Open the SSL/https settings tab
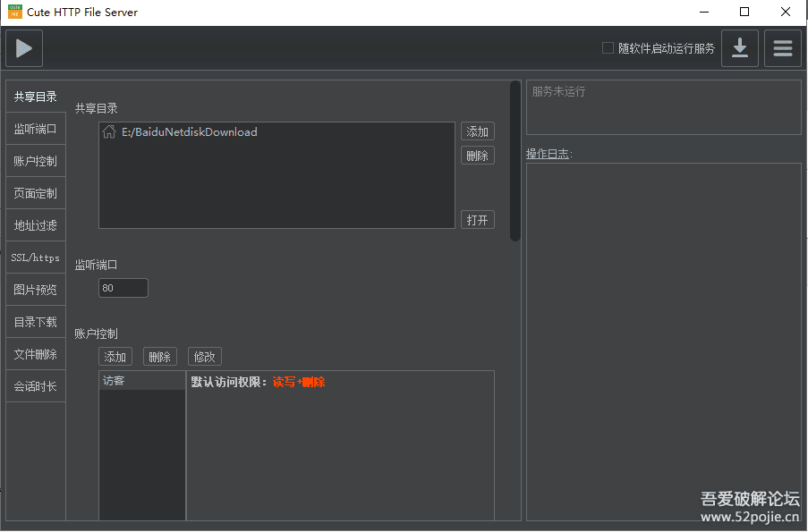The image size is (808, 532). pyautogui.click(x=36, y=258)
